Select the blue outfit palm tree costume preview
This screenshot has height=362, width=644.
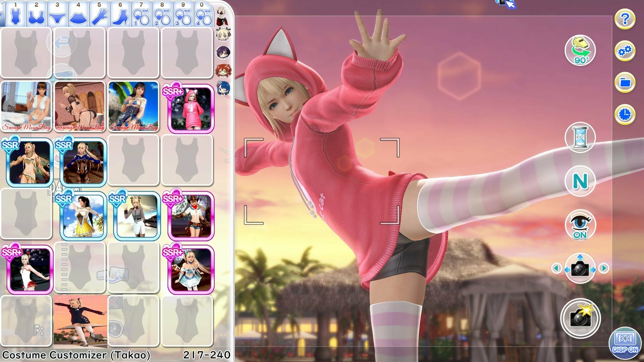(134, 106)
